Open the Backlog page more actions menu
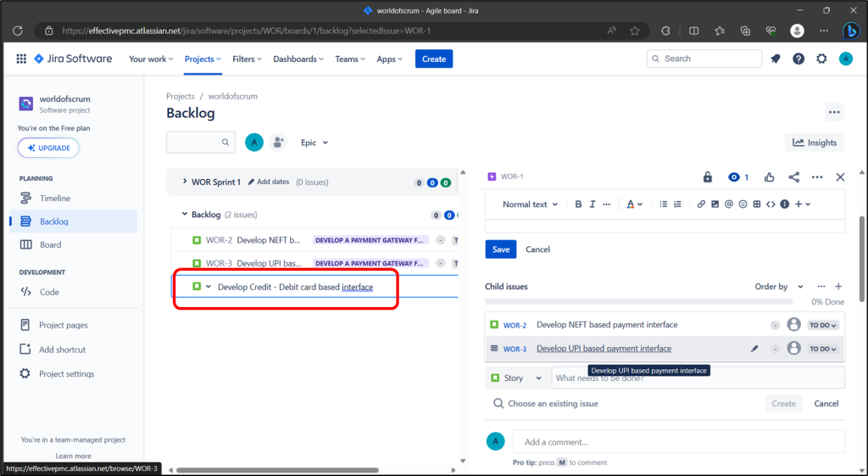This screenshot has height=476, width=868. (x=834, y=112)
